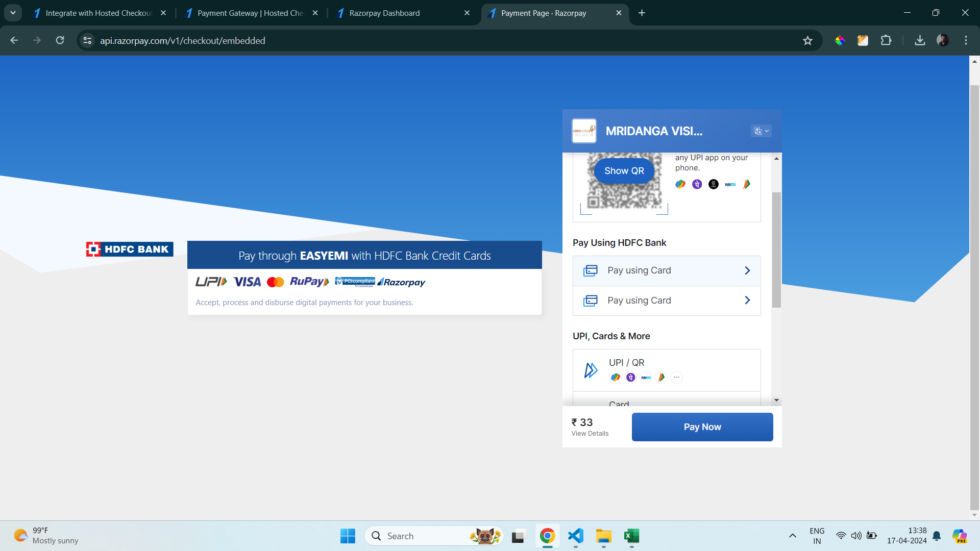Open a new browser tab
The image size is (980, 551).
[x=642, y=13]
